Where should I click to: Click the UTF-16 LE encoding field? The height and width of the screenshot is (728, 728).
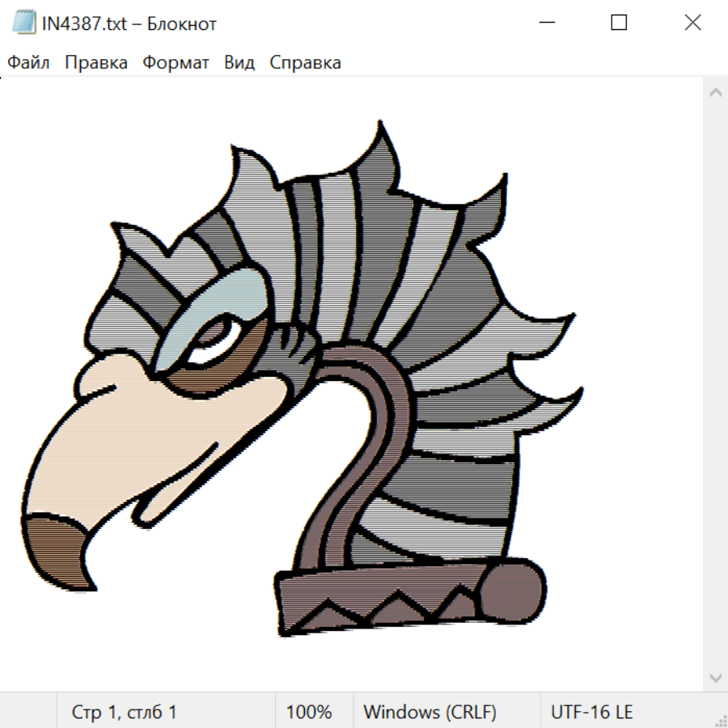(x=591, y=712)
